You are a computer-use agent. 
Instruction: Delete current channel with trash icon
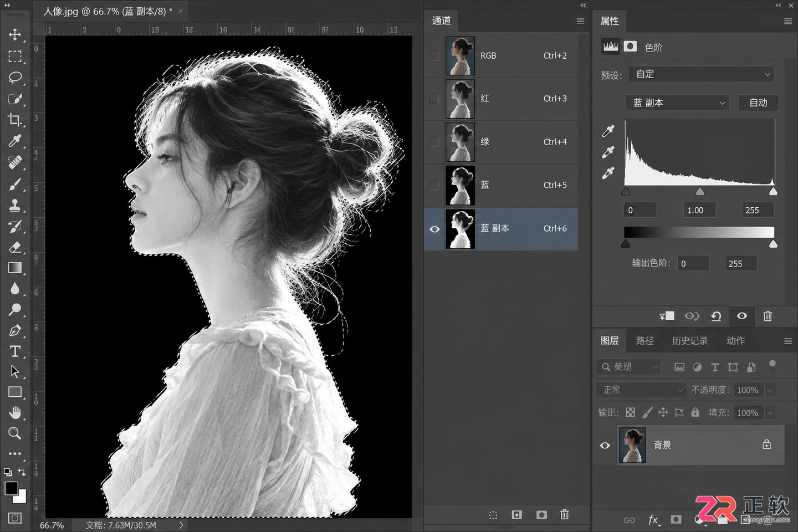tap(565, 515)
